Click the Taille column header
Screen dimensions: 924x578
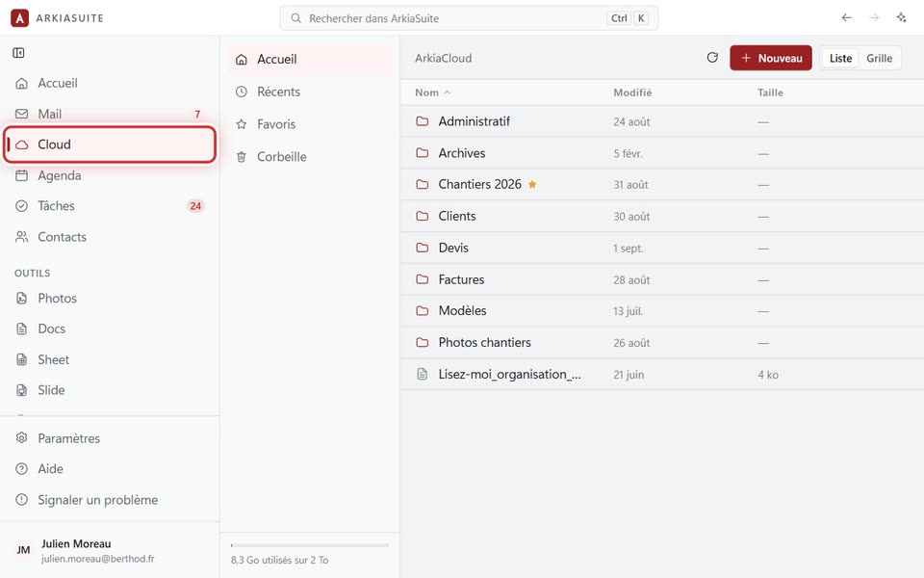(x=770, y=92)
